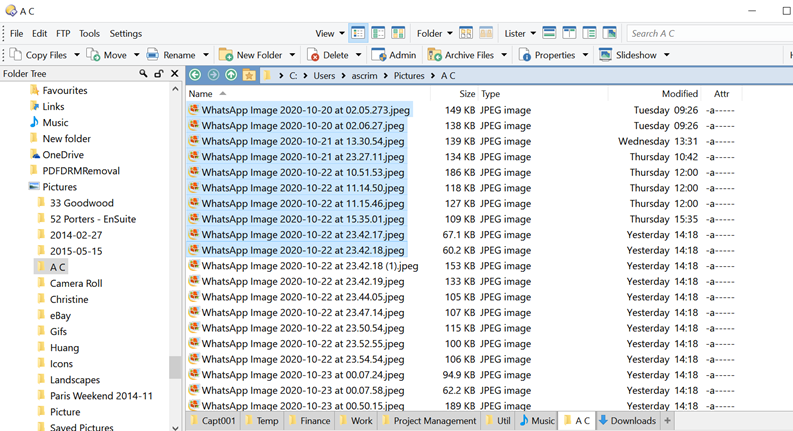Open the Copy Files dropdown arrow
Viewport: 793px width, 431px height.
[77, 55]
